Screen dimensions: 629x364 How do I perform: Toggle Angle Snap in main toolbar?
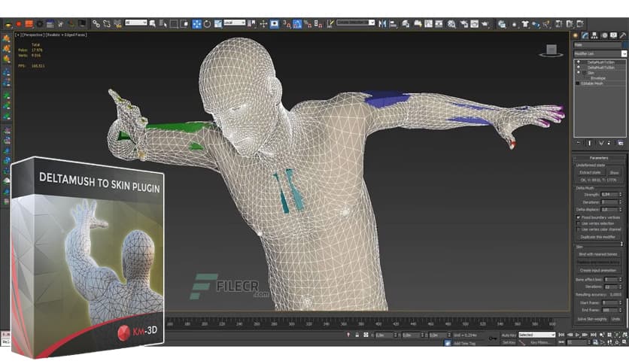297,24
